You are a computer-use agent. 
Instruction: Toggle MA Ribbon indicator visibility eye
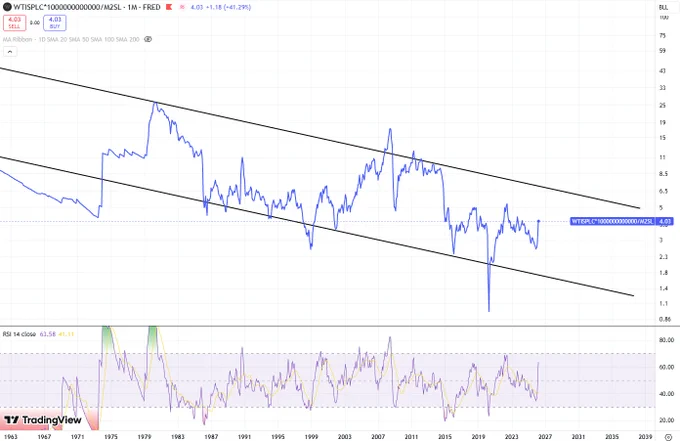[x=148, y=39]
